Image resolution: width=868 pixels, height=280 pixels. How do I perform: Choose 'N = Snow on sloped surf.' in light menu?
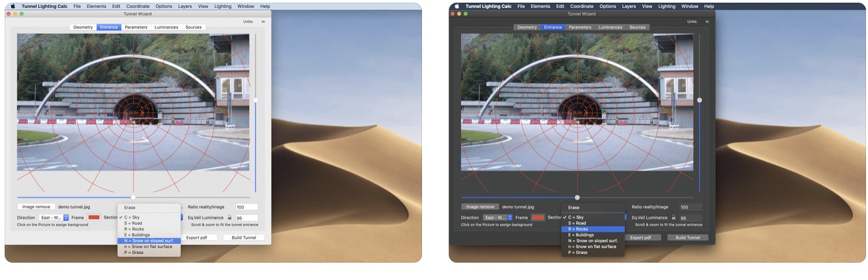coord(148,241)
